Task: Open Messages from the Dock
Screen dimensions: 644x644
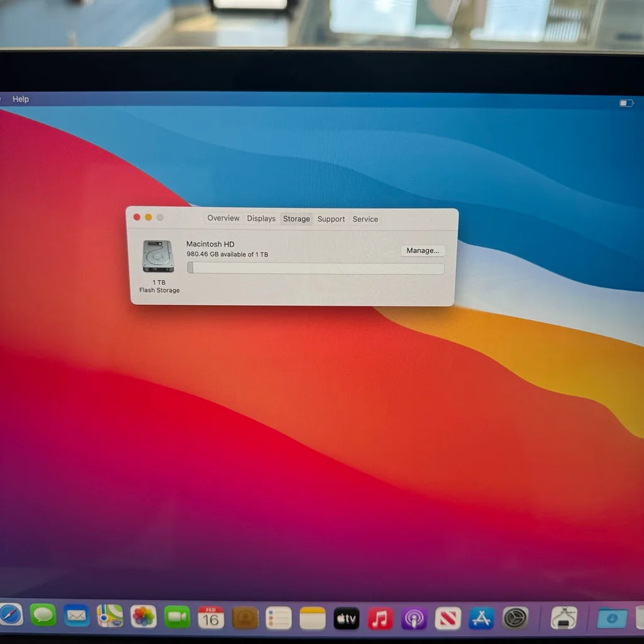Action: [43, 615]
